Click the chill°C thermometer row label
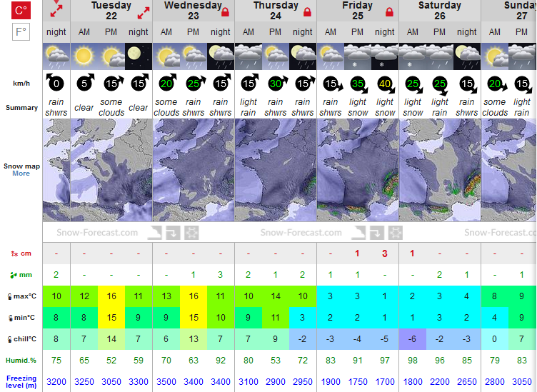 click(x=22, y=339)
